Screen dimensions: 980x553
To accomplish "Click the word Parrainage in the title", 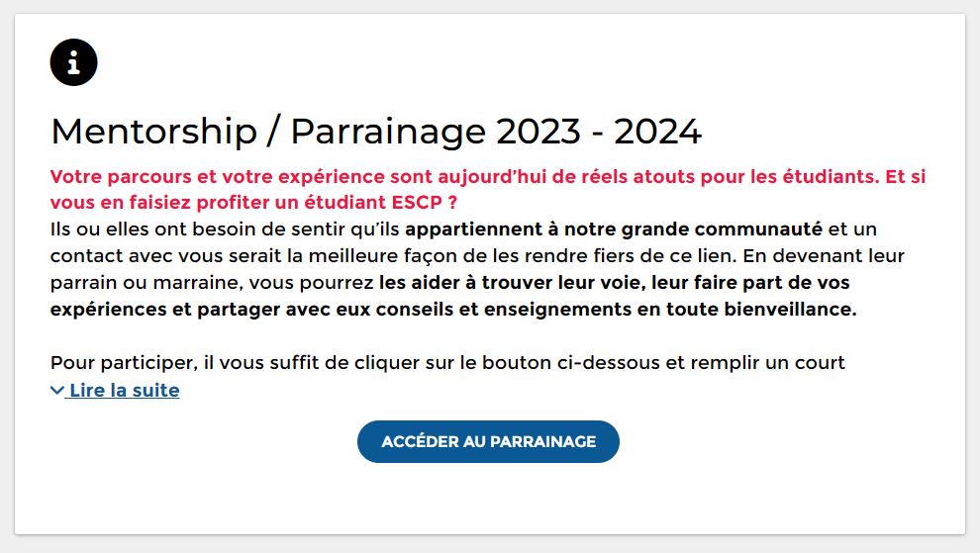I will coord(387,132).
